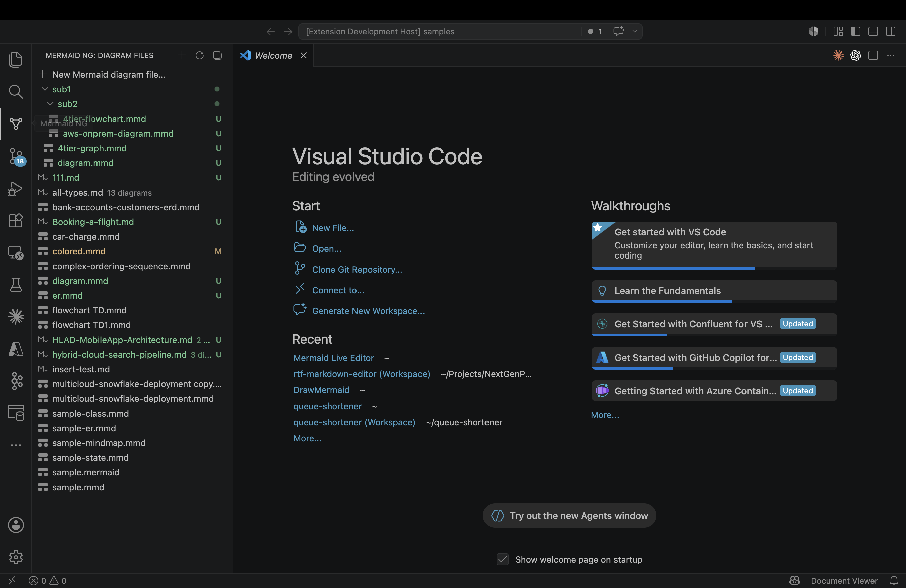Toggle the bottom panel visibility

tap(873, 31)
